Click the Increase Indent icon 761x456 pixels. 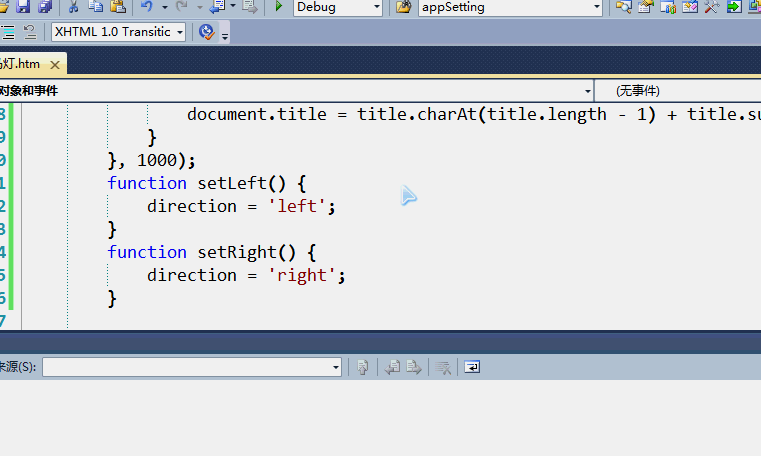tap(8, 32)
